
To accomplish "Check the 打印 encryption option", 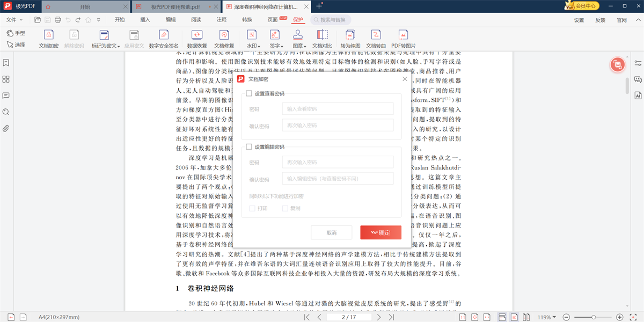I will (252, 208).
